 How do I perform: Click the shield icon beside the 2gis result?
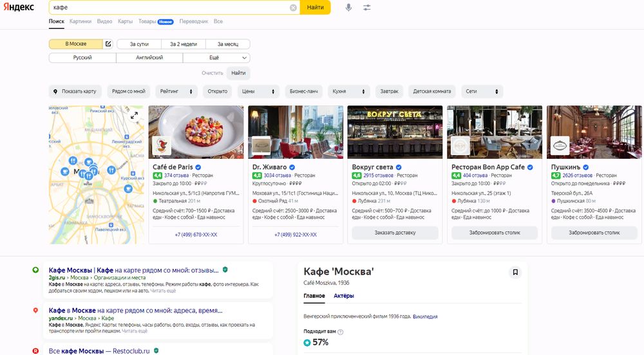pyautogui.click(x=225, y=269)
